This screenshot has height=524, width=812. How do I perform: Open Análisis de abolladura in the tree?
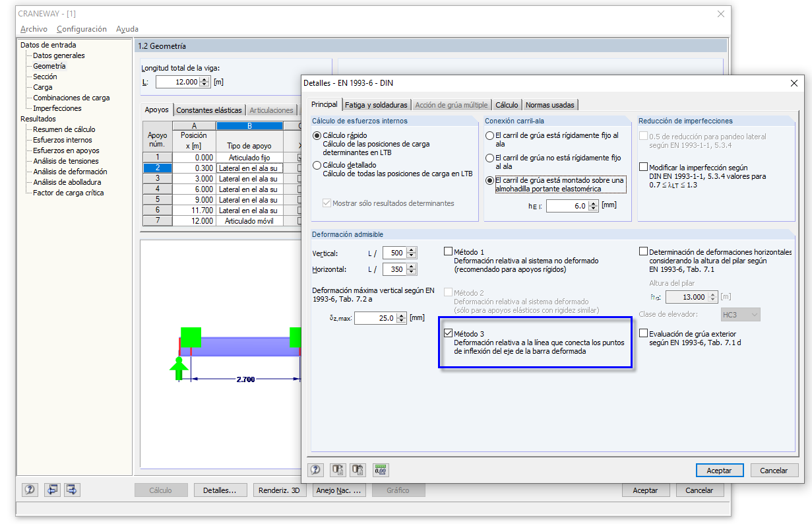point(67,182)
